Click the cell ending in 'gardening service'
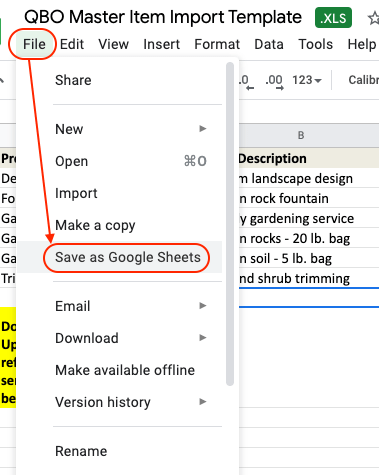The image size is (379, 475). pos(309,218)
